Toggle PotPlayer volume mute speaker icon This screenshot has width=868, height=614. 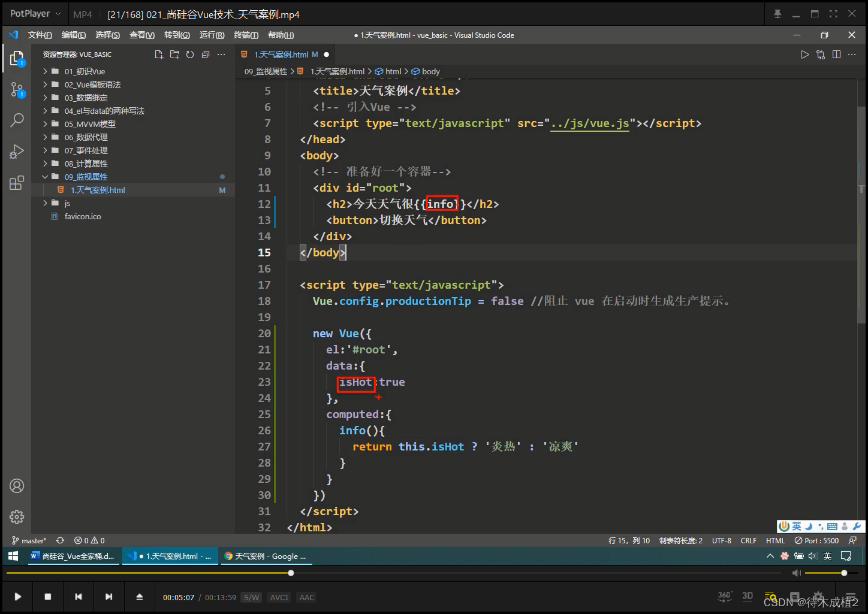coord(796,573)
